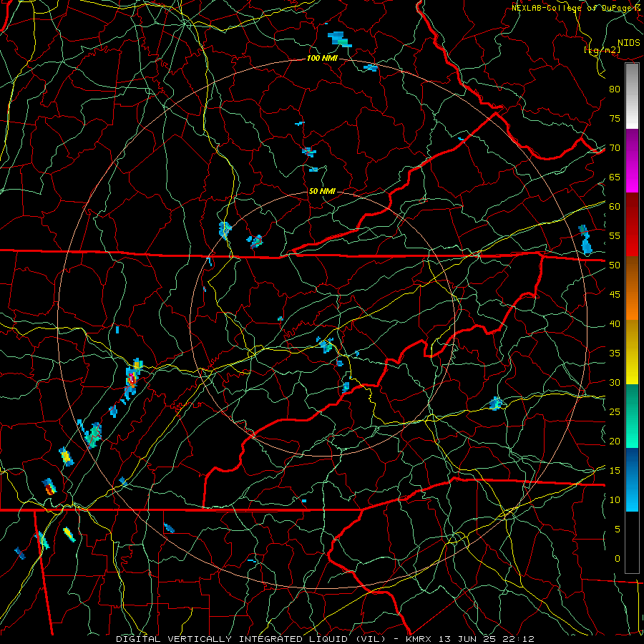Click the 80 value on the color scale
644x644 pixels.
[615, 89]
